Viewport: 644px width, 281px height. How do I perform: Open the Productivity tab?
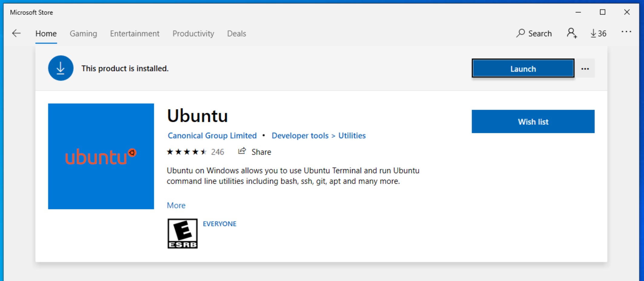pos(193,34)
